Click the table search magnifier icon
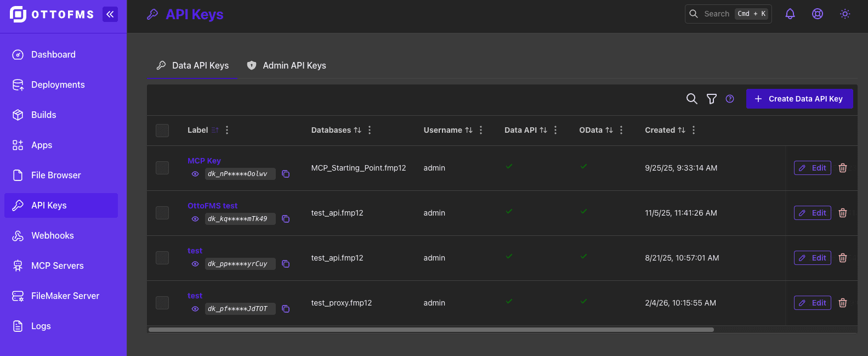 tap(692, 99)
